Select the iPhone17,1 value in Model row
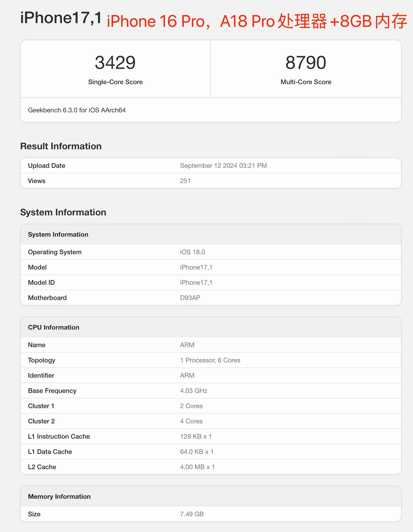Image resolution: width=413 pixels, height=532 pixels. (x=196, y=267)
